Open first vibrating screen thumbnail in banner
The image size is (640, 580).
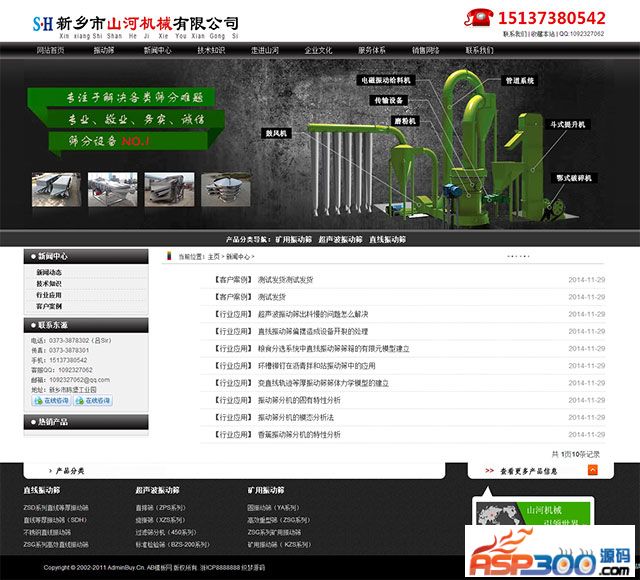coord(56,189)
